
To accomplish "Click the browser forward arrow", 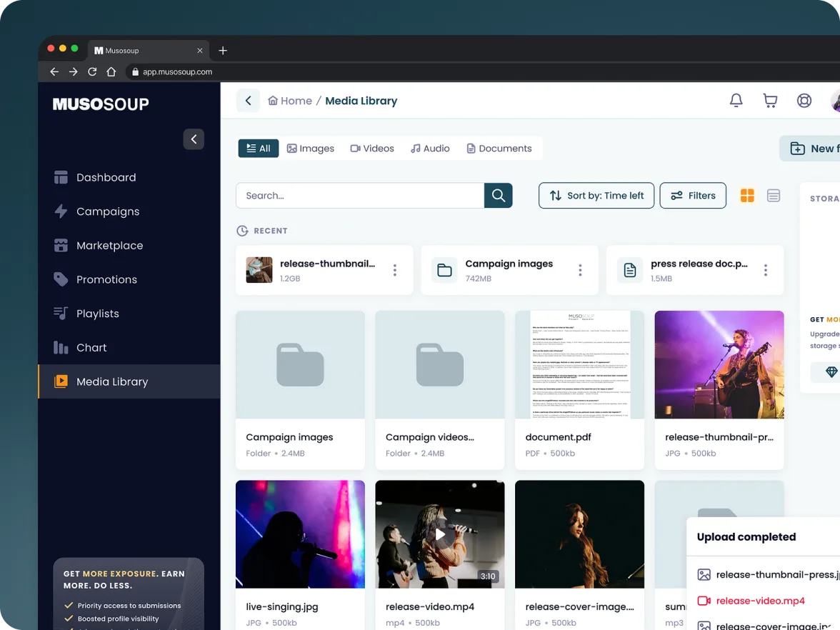I will tap(74, 71).
